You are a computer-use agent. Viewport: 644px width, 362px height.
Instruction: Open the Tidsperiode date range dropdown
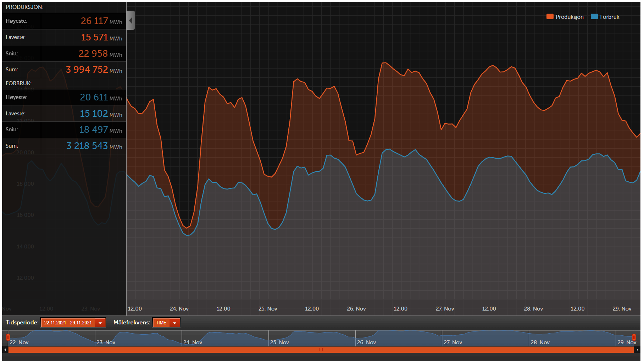click(x=100, y=323)
